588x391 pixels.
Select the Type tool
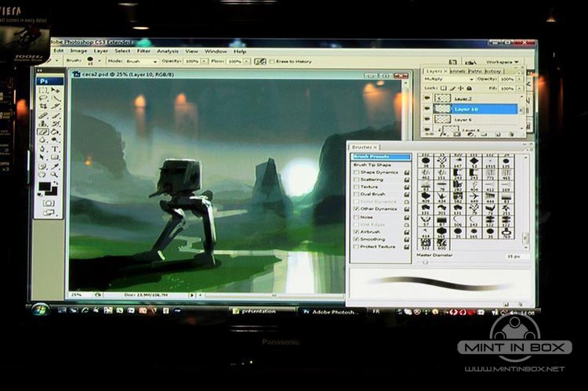(56, 149)
